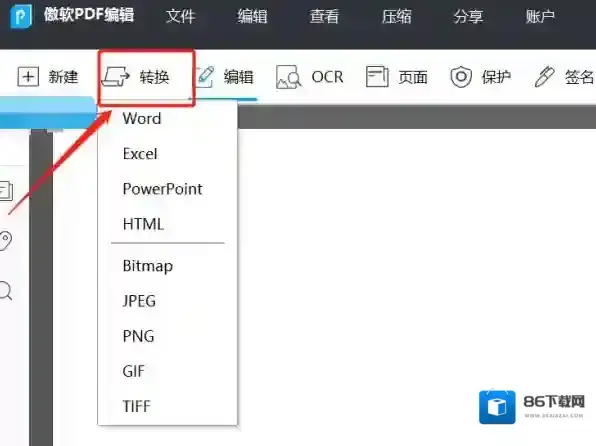596x446 pixels.
Task: Open the bookmark tag icon in sidebar
Action: (5, 240)
